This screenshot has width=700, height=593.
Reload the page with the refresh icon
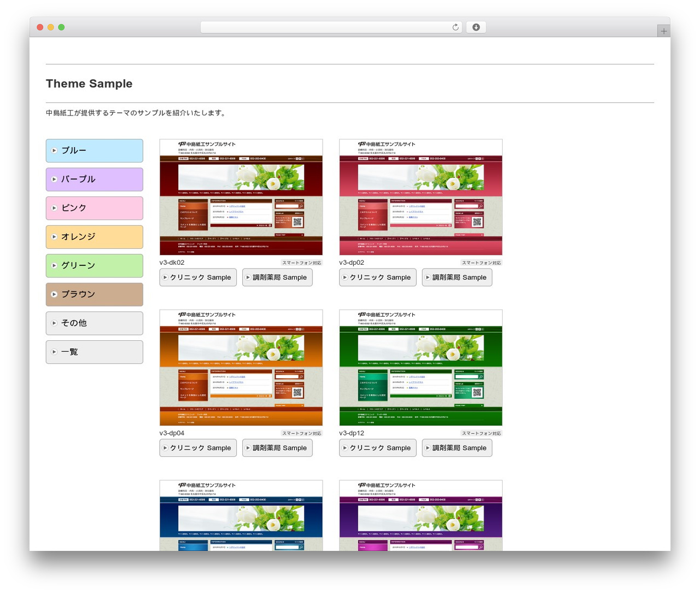[x=455, y=27]
